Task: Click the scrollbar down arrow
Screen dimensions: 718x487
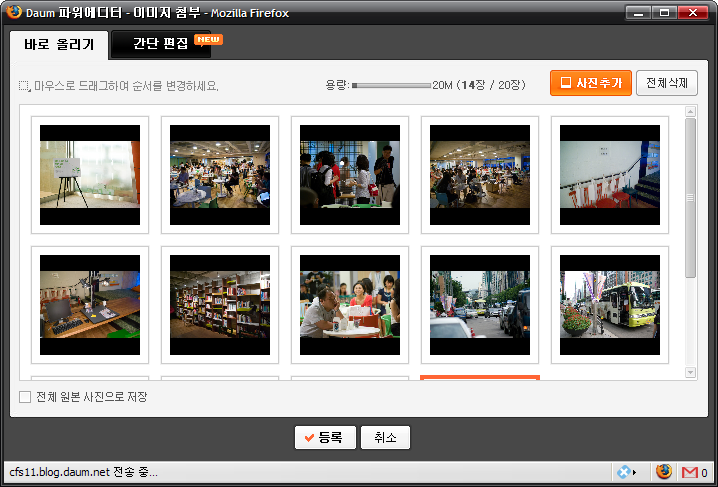Action: point(691,373)
